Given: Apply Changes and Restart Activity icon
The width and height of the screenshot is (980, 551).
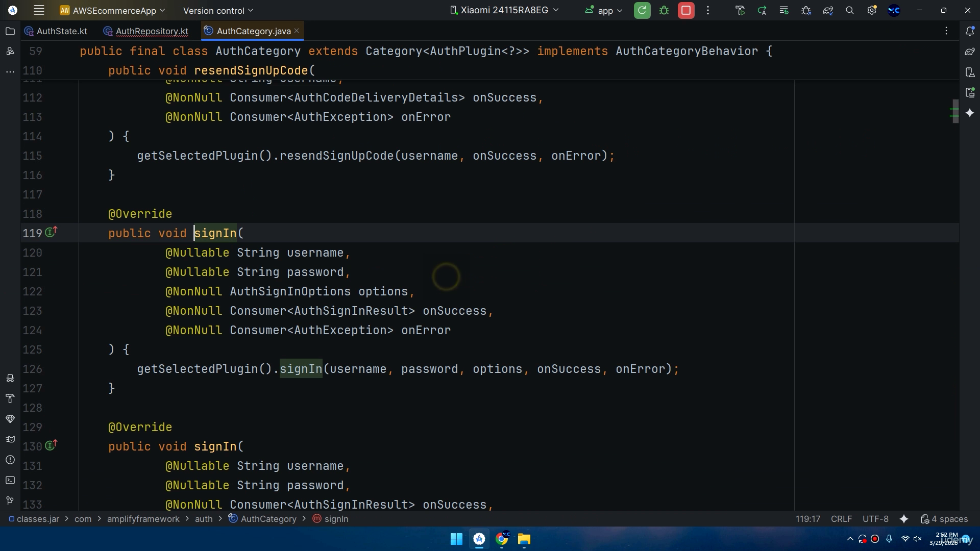Looking at the screenshot, I should [762, 10].
